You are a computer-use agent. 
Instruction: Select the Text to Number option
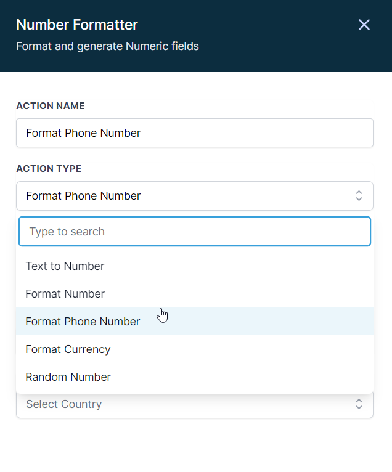click(195, 266)
